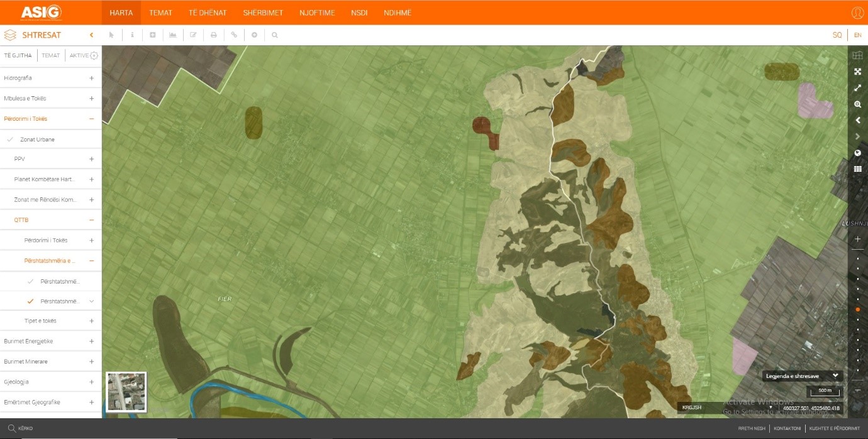868x439 pixels.
Task: Toggle fullscreen diagonal arrows icon
Action: [857, 88]
